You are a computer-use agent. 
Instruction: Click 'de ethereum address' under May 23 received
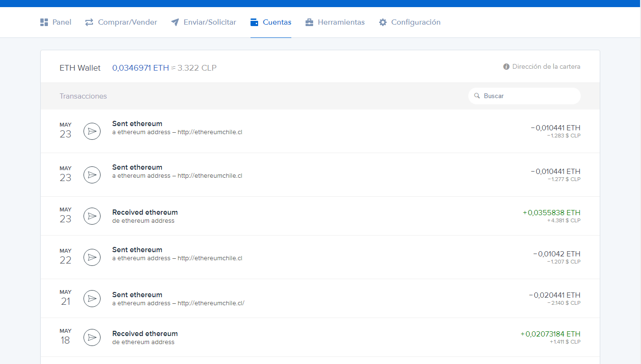143,221
